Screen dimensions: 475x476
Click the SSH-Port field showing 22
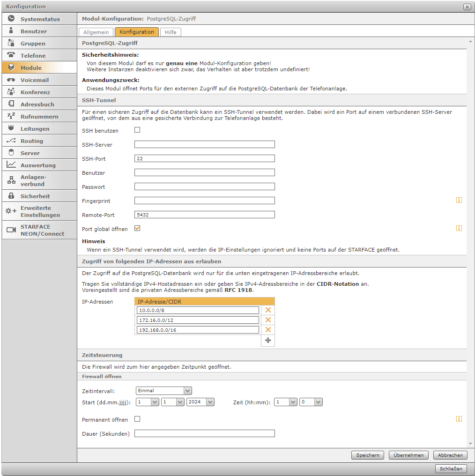(205, 158)
